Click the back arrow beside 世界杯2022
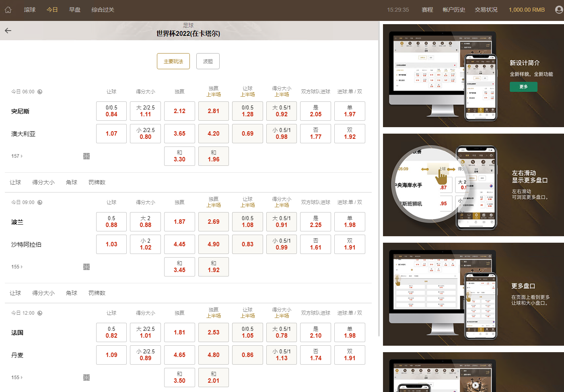Image resolution: width=564 pixels, height=392 pixels. pos(8,31)
